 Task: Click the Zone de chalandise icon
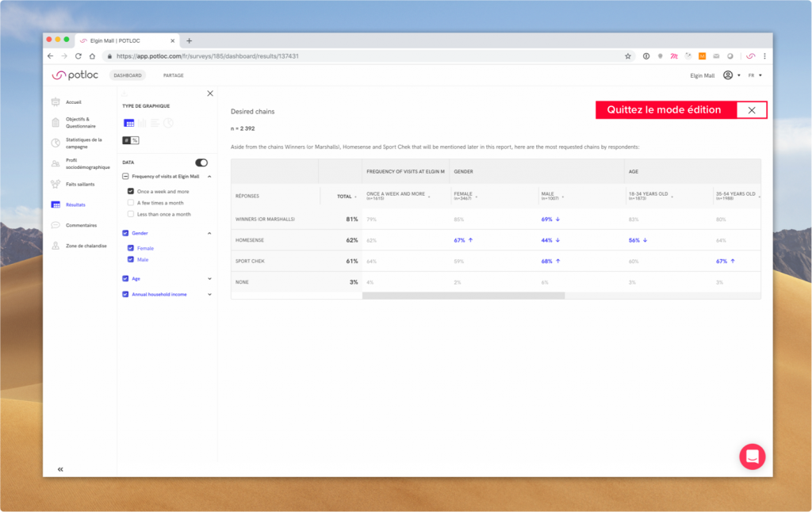(x=56, y=246)
